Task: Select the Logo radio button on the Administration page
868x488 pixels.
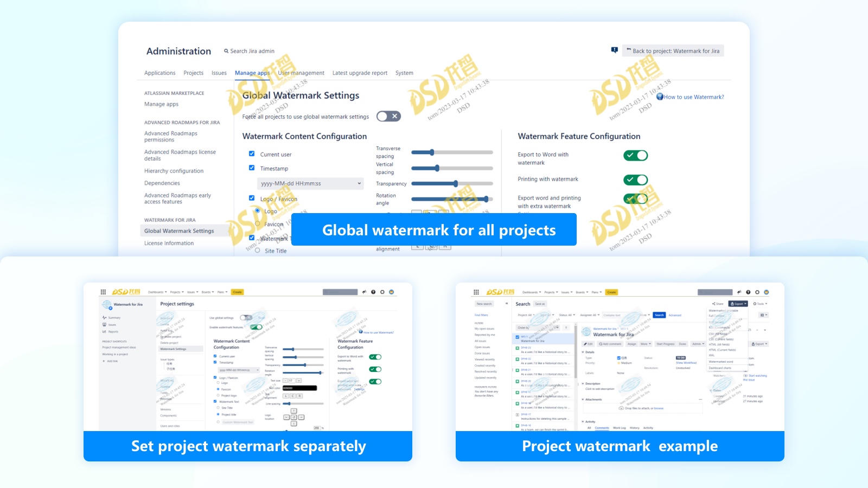Action: click(257, 210)
